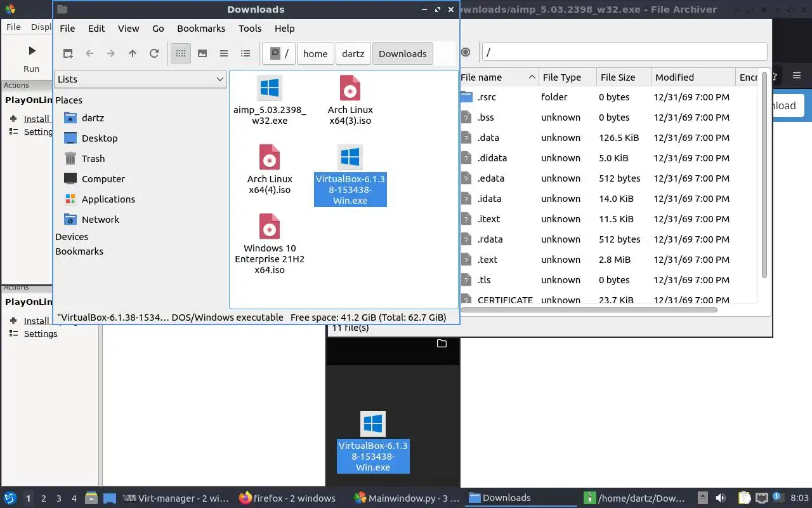Go to the dartz path segment

click(353, 53)
